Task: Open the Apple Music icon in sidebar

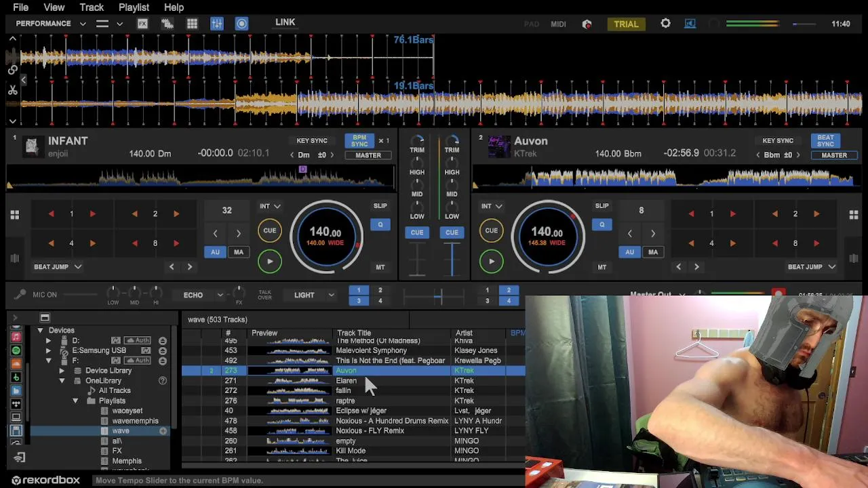Action: click(x=16, y=337)
